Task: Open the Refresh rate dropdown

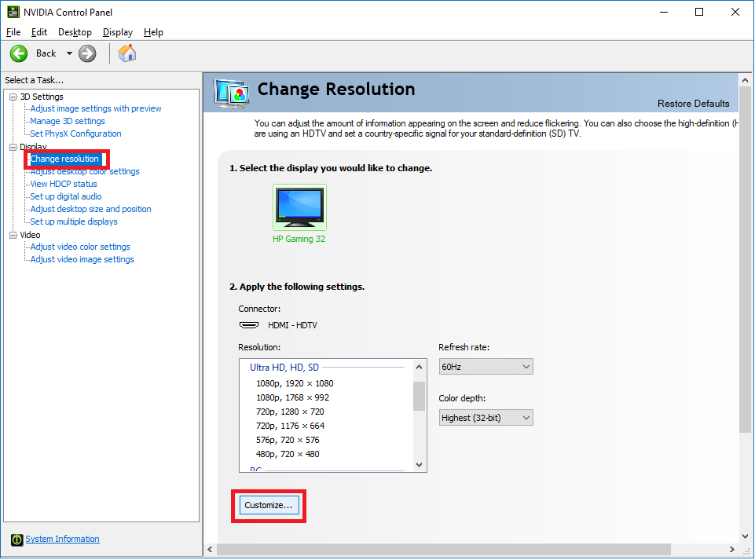Action: coord(486,367)
